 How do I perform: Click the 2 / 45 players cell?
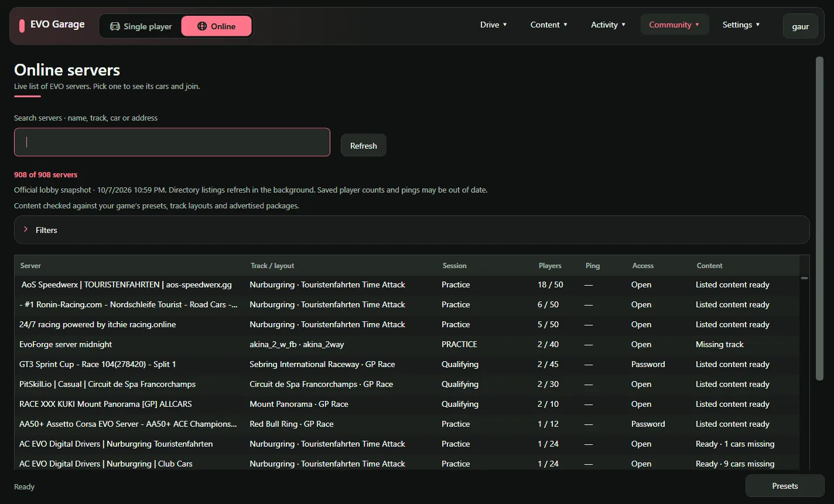click(x=548, y=365)
